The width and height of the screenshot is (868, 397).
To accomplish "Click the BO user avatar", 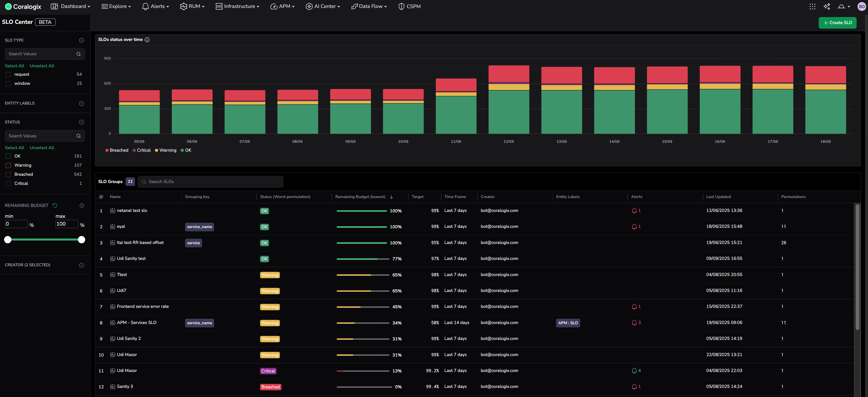I will tap(861, 6).
